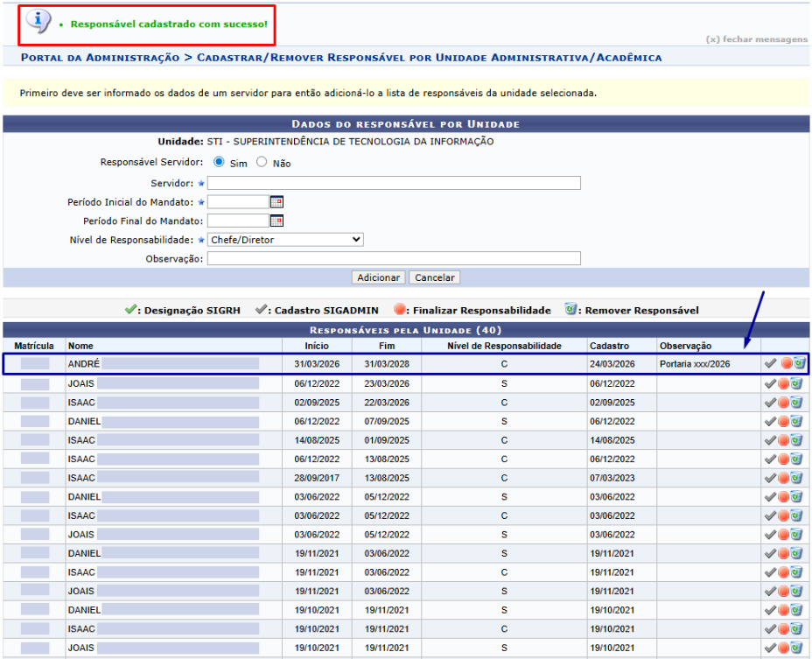Remove ISAAC entry starting 02/09/2025
The height and width of the screenshot is (659, 812).
[798, 403]
